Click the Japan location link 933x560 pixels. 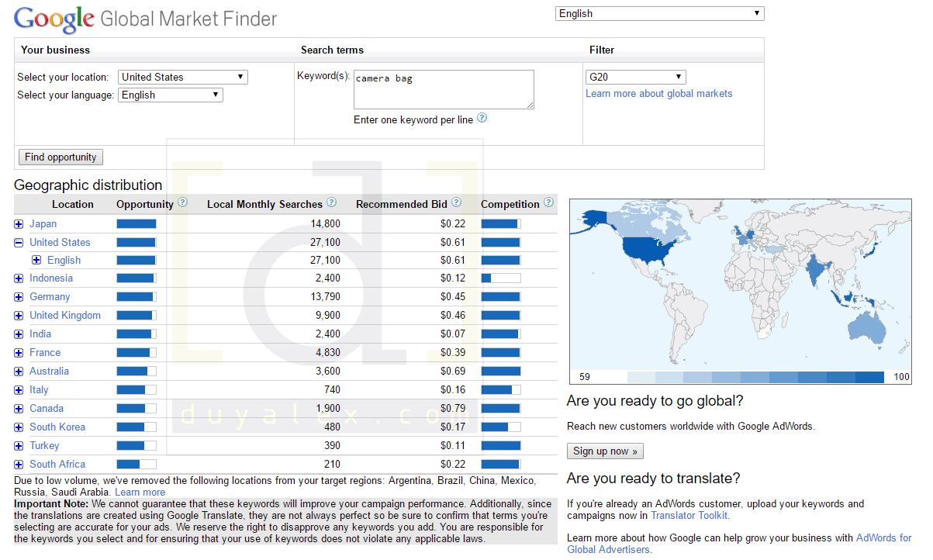(x=43, y=223)
